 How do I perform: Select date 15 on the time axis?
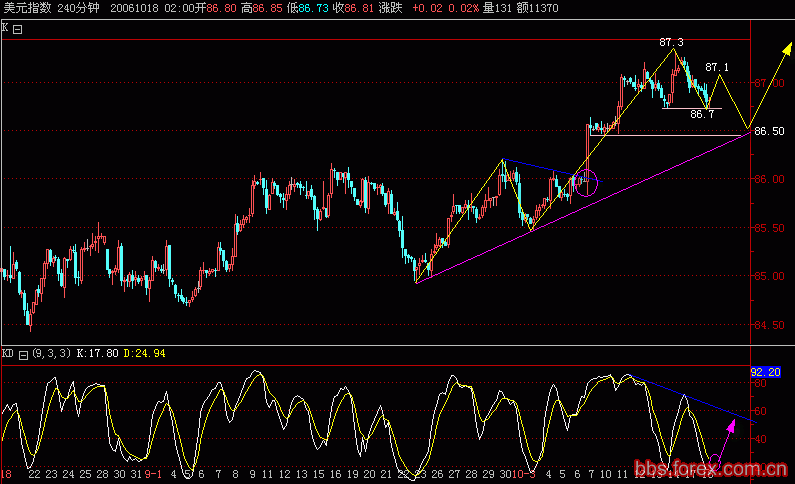click(318, 474)
